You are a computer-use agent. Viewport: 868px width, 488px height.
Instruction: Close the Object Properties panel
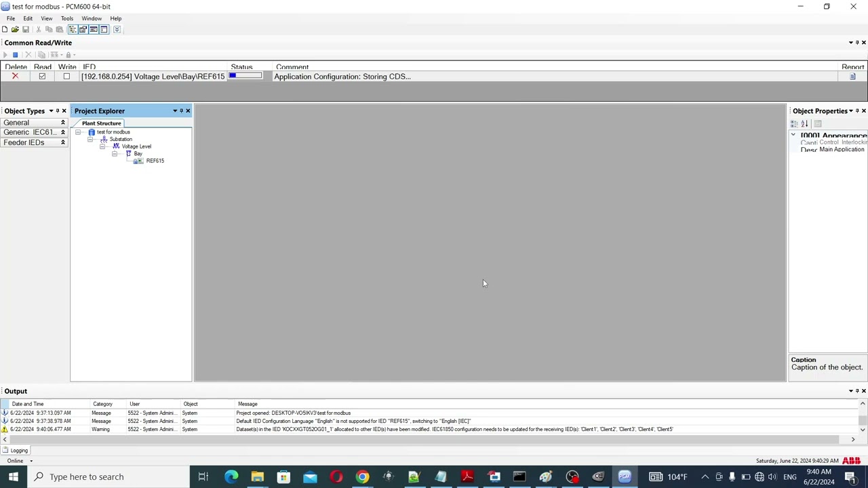click(863, 110)
